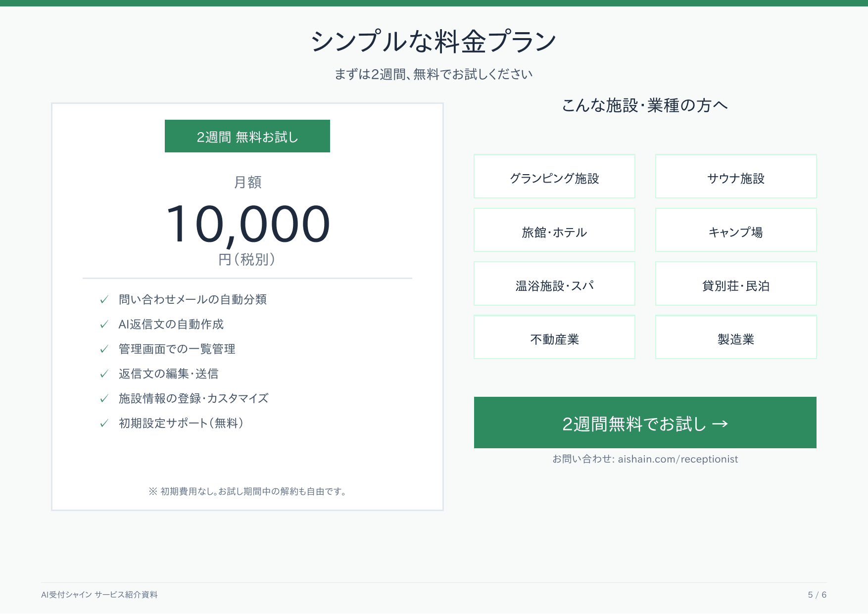
Task: Select the サウナ施設 card
Action: 735,177
